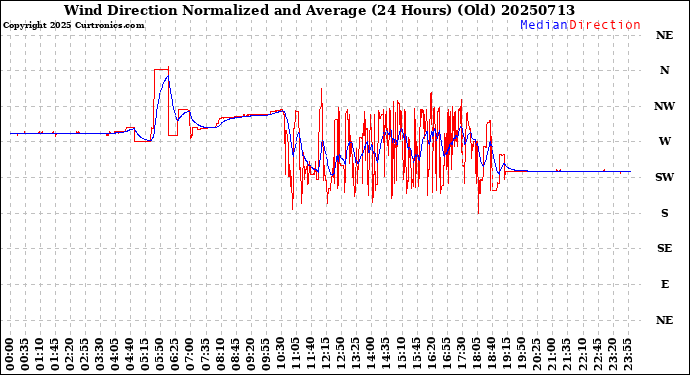The width and height of the screenshot is (690, 375).
Task: Click the 08:10 time label
Action: point(220,354)
